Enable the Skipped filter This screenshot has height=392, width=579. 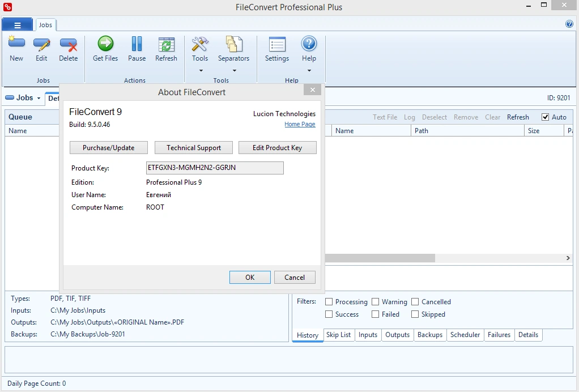(415, 314)
